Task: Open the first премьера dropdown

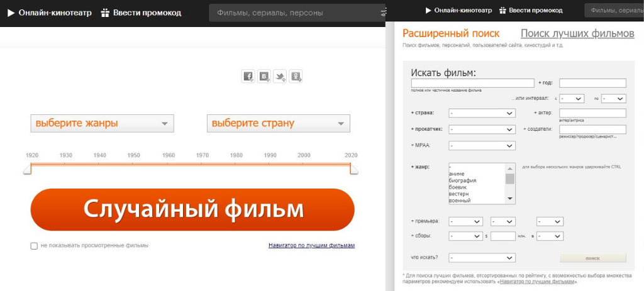Action: click(465, 222)
